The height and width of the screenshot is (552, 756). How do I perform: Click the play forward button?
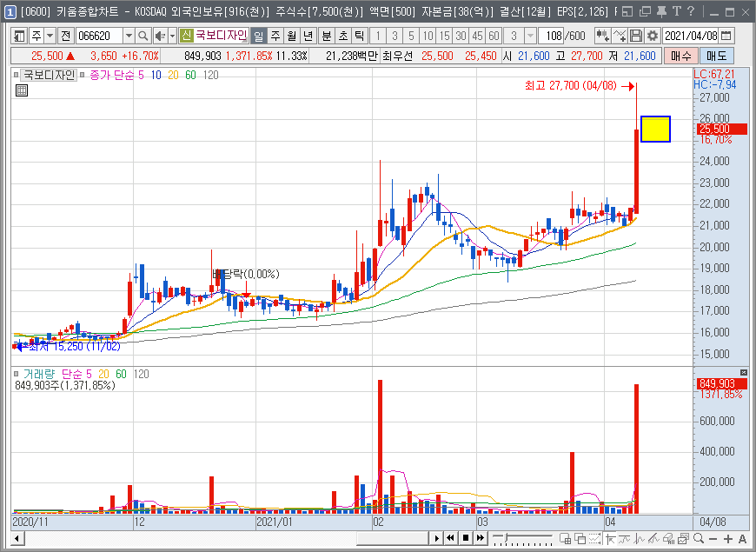coord(436,538)
